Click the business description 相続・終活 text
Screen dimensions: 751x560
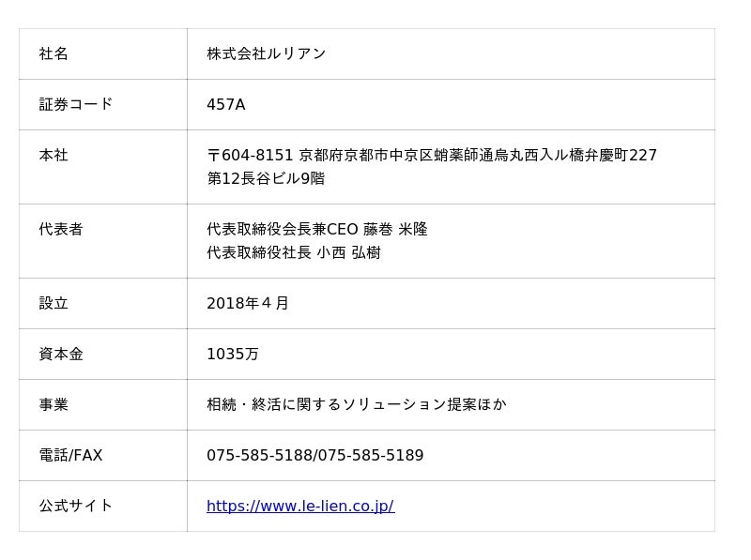(356, 405)
